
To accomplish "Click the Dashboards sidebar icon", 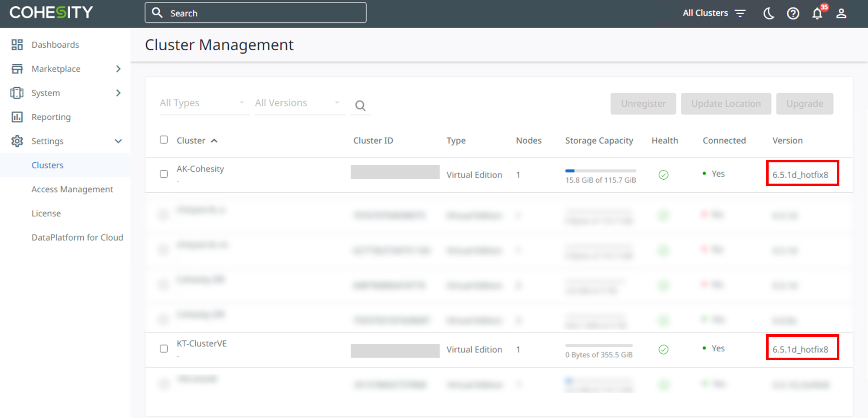I will (17, 45).
